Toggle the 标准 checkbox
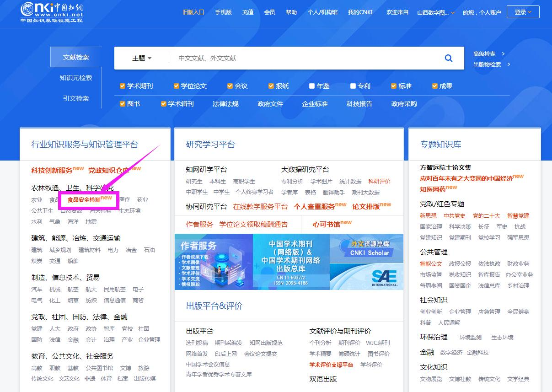552x392 pixels. coord(394,86)
